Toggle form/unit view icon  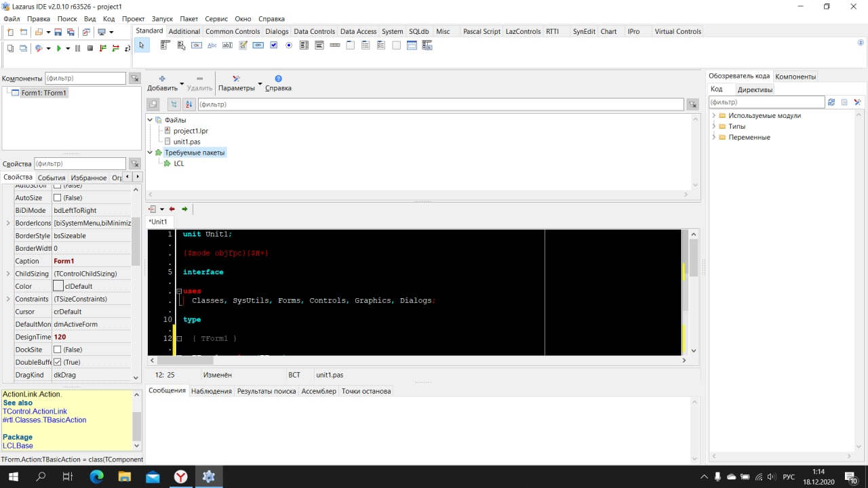click(x=86, y=33)
